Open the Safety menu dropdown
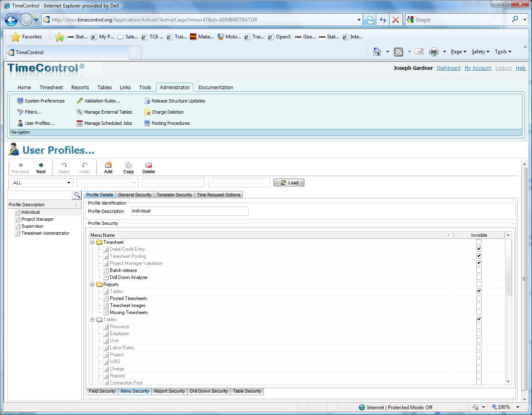532x415 pixels. point(480,52)
